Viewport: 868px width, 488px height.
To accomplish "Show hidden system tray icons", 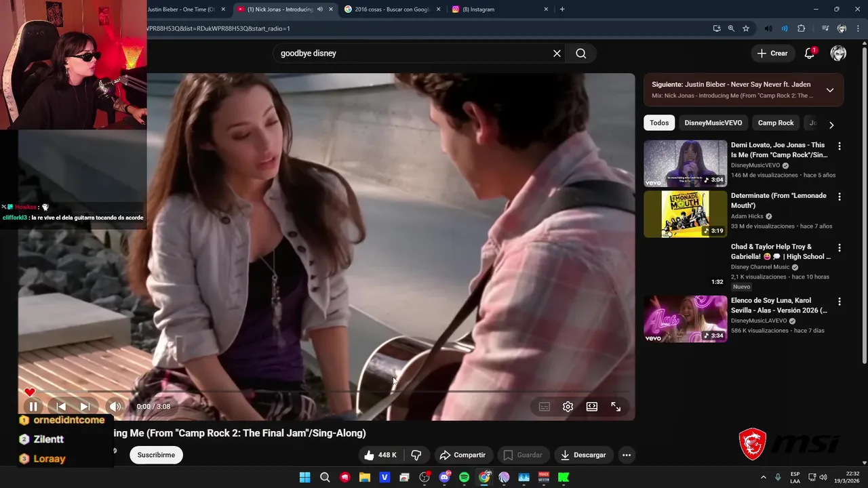I will pos(763,477).
